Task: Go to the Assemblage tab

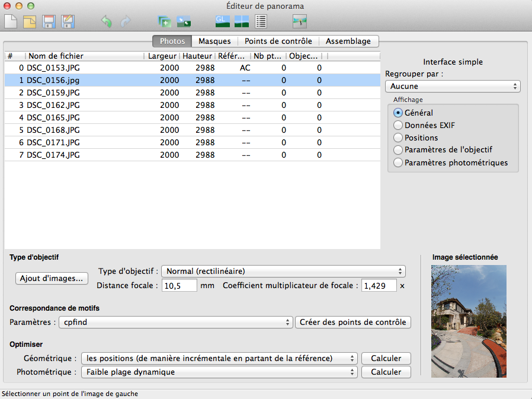Action: 348,41
